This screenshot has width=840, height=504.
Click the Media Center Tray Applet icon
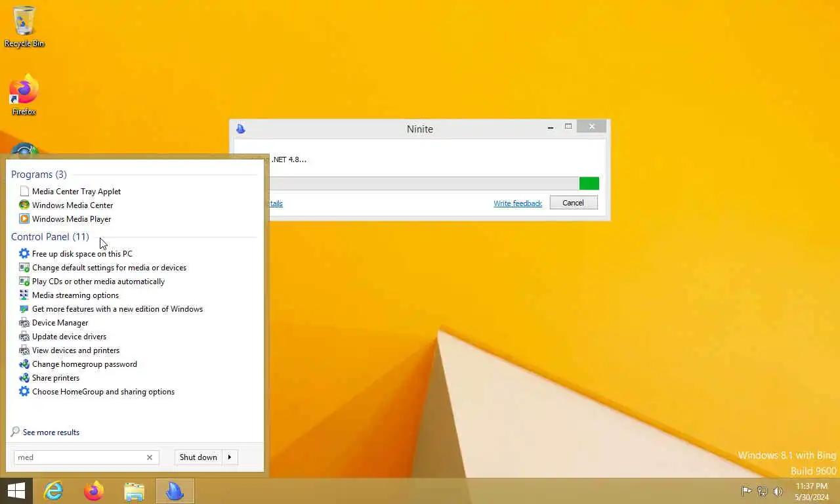[x=24, y=191]
